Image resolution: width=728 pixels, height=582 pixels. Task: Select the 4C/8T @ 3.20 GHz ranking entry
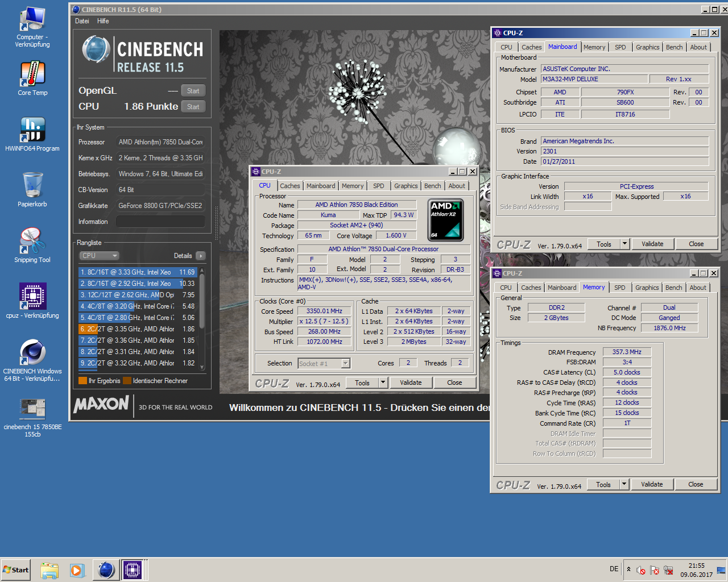pyautogui.click(x=138, y=306)
